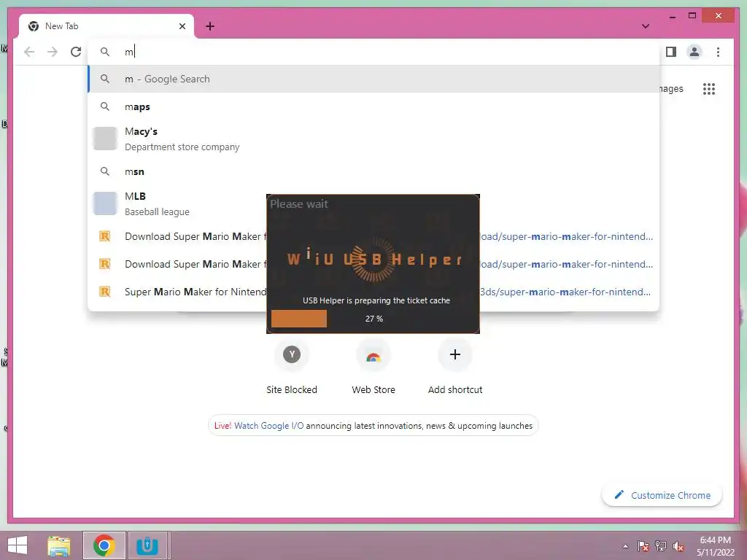Open a new tab with the plus button
Screen dimensions: 747x560
[x=210, y=26]
